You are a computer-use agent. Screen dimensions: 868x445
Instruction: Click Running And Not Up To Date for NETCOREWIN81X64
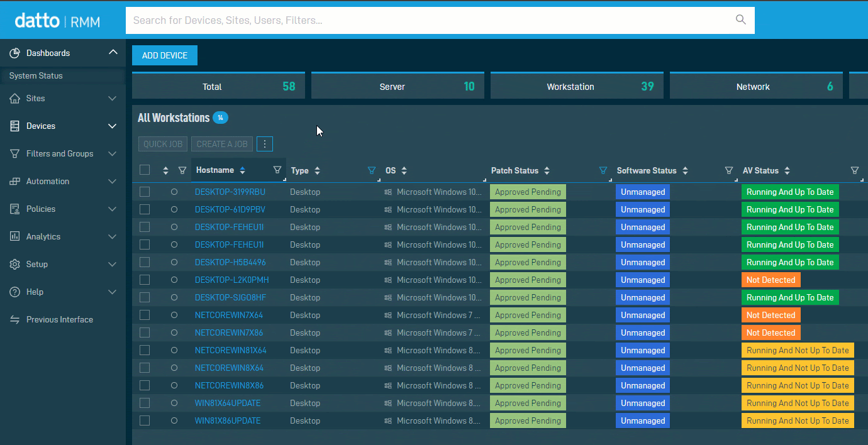click(x=798, y=350)
